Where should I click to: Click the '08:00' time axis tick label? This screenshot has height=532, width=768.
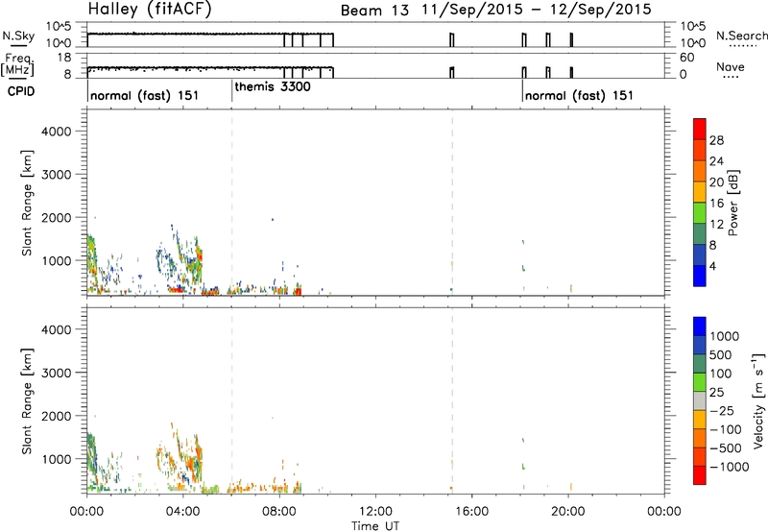[x=279, y=512]
